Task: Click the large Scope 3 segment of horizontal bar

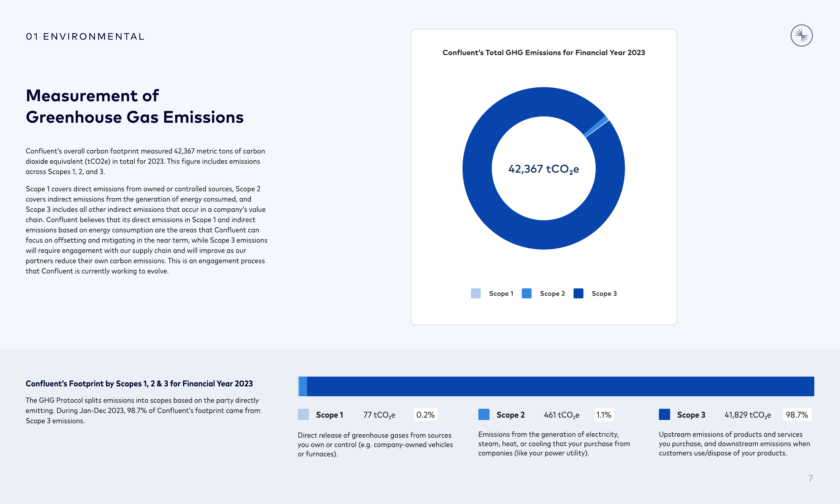Action: click(x=561, y=386)
